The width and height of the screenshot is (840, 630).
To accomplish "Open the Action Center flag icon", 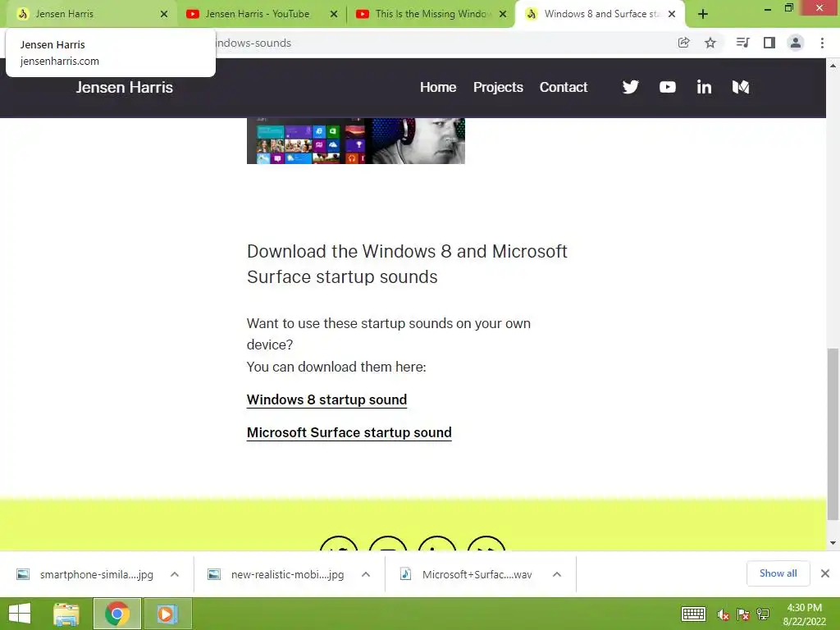I will pyautogui.click(x=743, y=614).
